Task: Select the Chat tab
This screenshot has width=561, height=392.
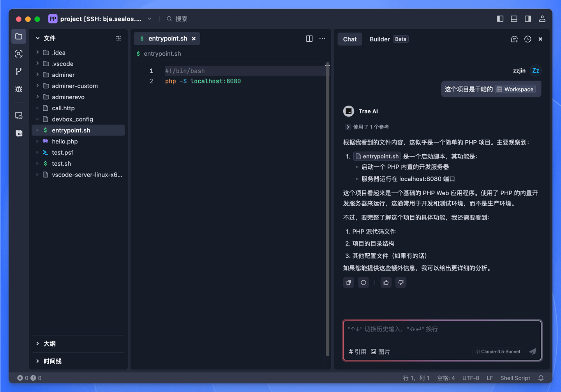Action: click(x=349, y=39)
